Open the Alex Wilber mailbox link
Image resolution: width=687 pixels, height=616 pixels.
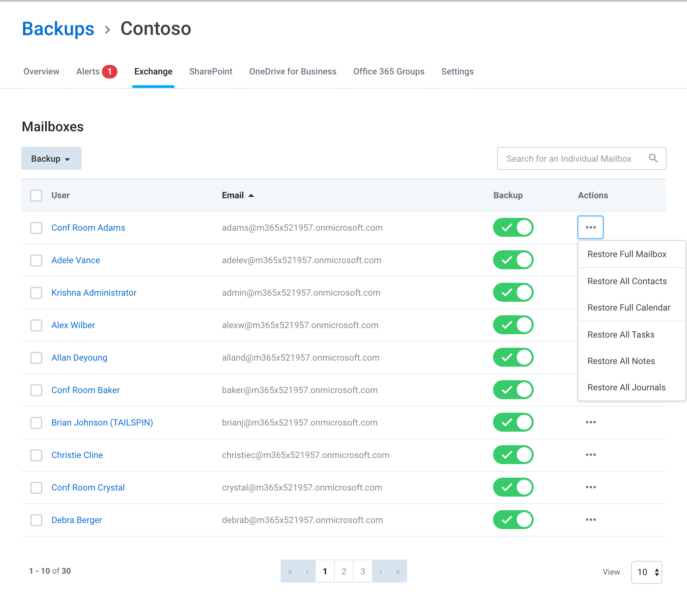pyautogui.click(x=73, y=325)
